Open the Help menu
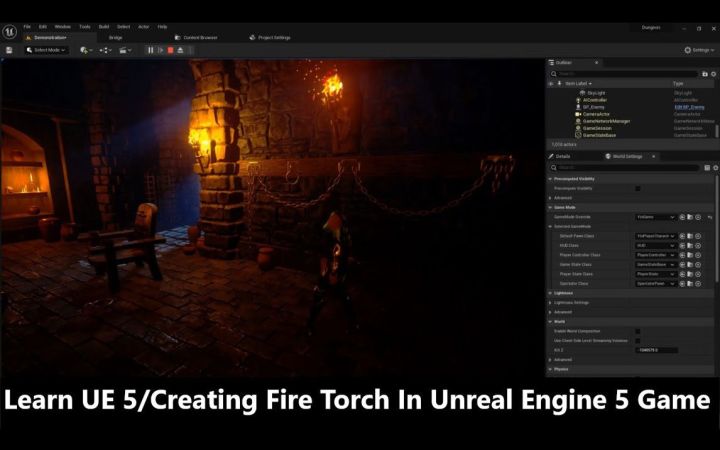The width and height of the screenshot is (720, 450). 163,27
